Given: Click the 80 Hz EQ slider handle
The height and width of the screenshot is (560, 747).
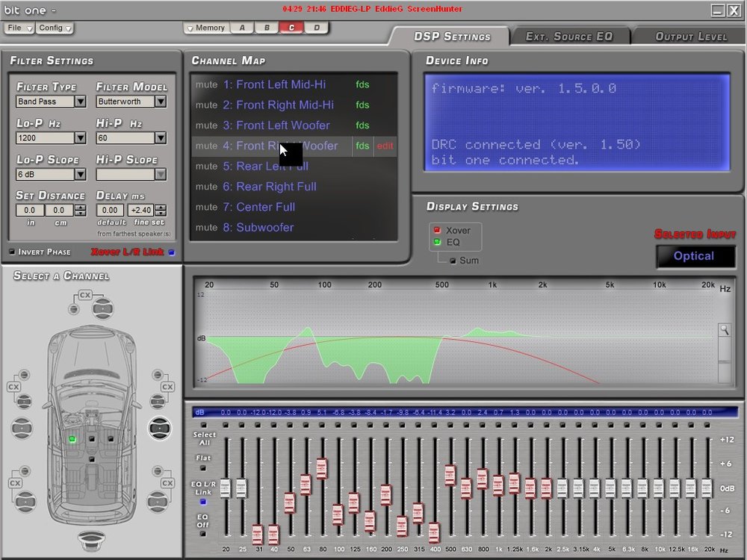Looking at the screenshot, I should pyautogui.click(x=321, y=469).
